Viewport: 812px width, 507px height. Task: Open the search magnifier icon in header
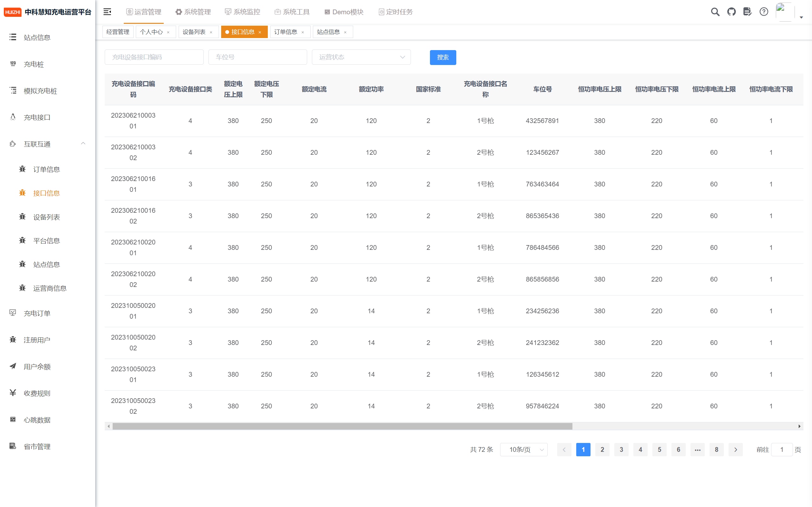[715, 12]
